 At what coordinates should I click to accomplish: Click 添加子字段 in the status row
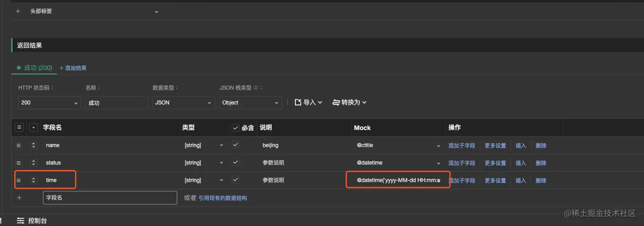click(462, 163)
